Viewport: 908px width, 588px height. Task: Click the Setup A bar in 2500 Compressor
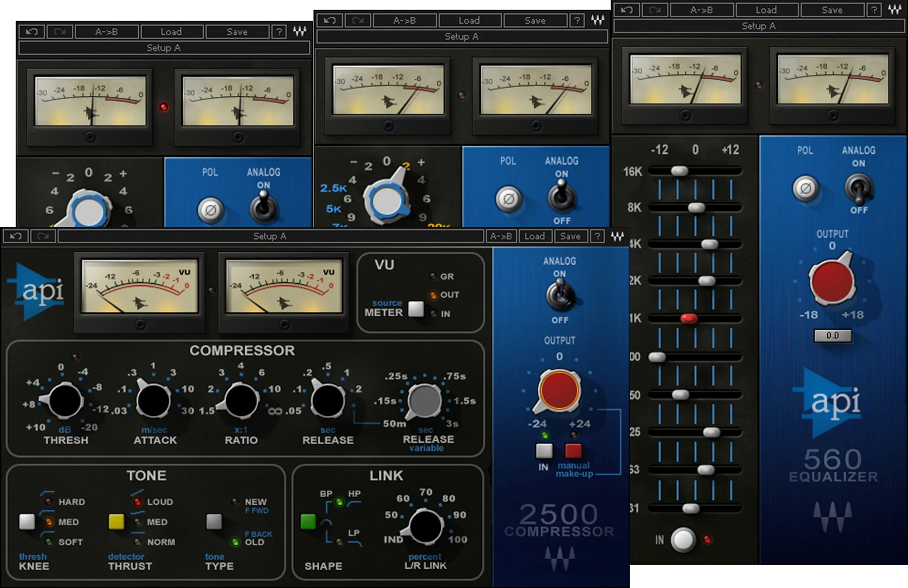tap(270, 236)
